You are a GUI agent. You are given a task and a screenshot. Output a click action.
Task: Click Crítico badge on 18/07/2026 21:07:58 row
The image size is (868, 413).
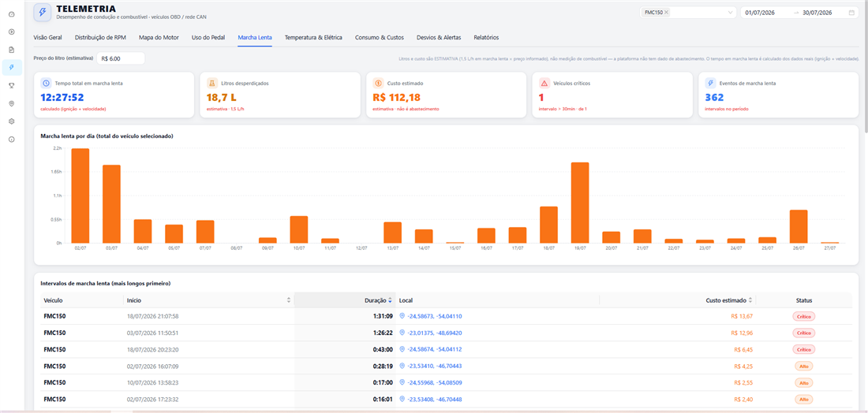pyautogui.click(x=804, y=316)
